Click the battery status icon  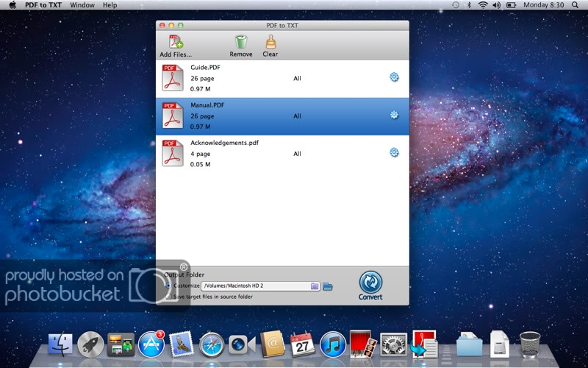click(x=511, y=5)
